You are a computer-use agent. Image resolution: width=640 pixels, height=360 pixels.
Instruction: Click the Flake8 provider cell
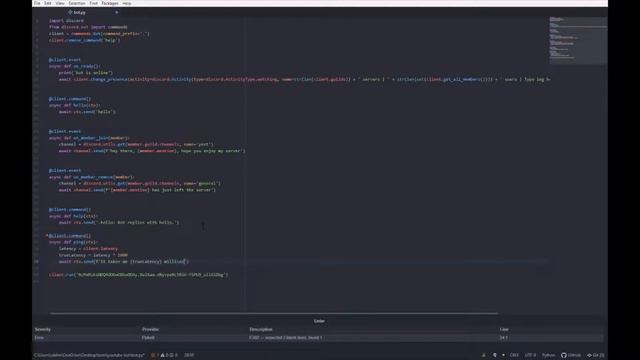point(148,338)
